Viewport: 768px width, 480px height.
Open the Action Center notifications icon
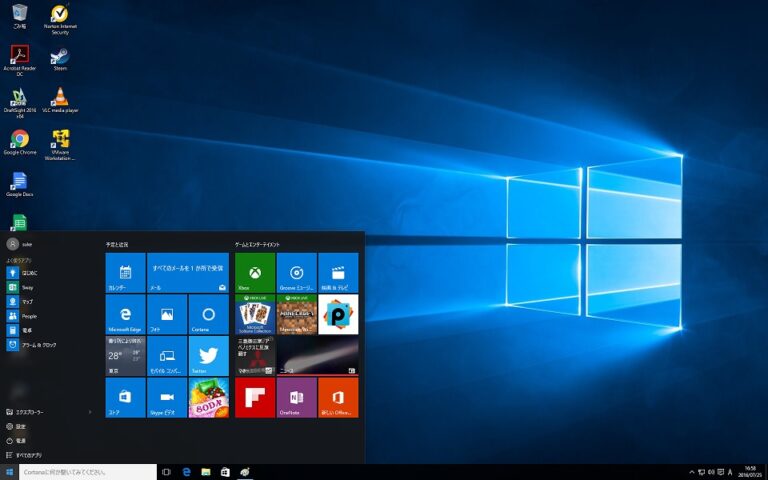(x=720, y=472)
